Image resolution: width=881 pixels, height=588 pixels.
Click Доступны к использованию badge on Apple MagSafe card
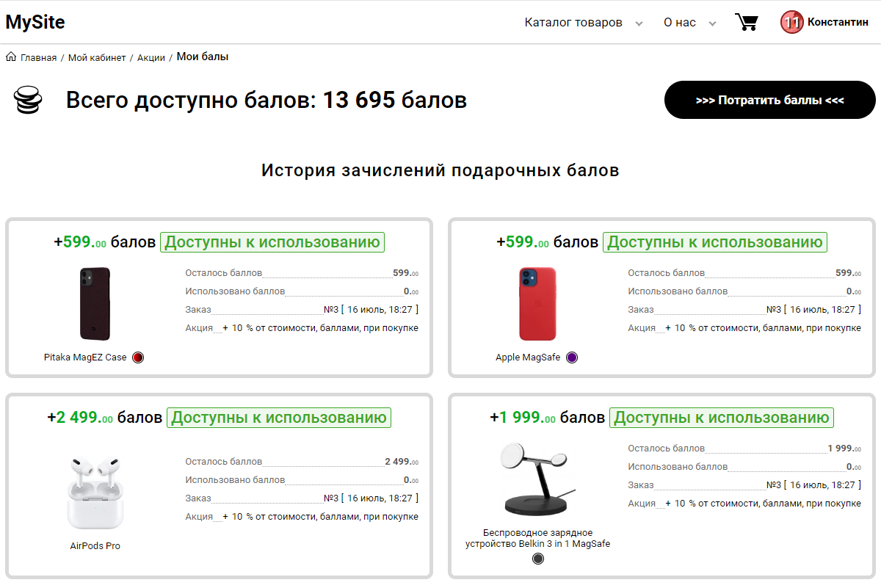[715, 242]
